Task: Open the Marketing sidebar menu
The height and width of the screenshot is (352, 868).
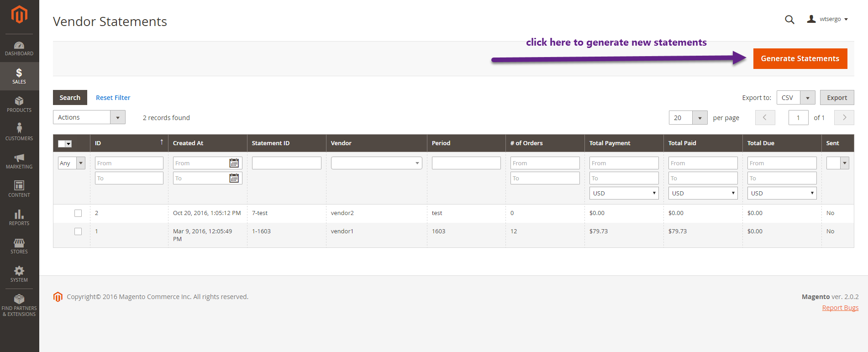Action: 19,161
